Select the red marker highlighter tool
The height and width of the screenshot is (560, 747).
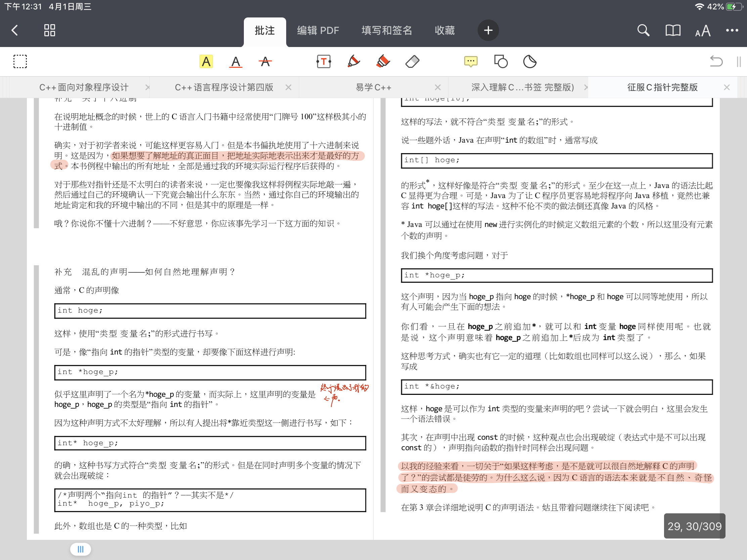pyautogui.click(x=383, y=62)
